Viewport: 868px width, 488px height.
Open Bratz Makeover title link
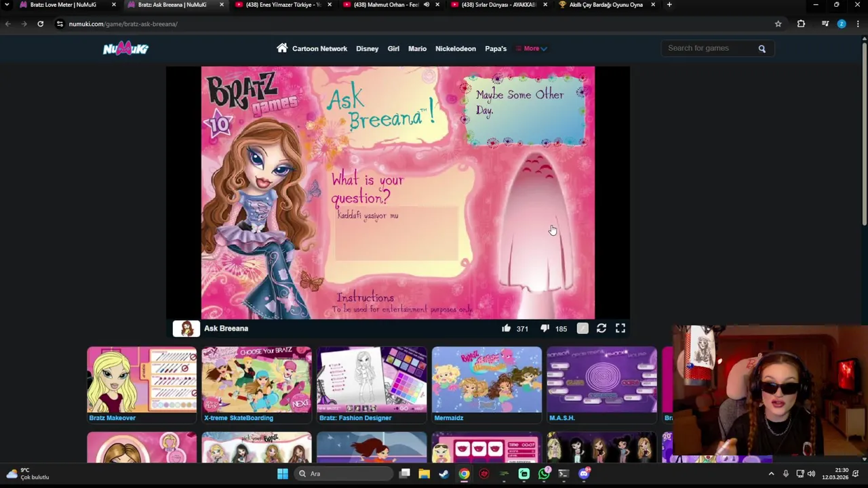(113, 418)
